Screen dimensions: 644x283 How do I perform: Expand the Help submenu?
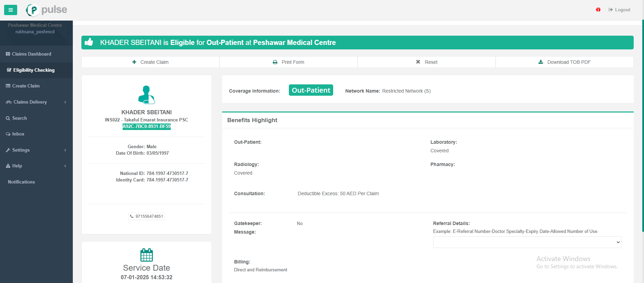point(36,166)
